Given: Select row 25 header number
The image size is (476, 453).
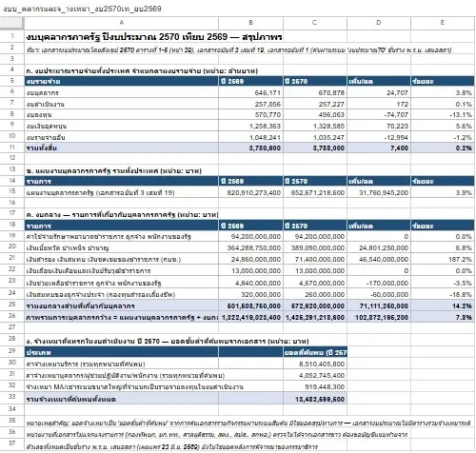Looking at the screenshot, I should point(12,305).
